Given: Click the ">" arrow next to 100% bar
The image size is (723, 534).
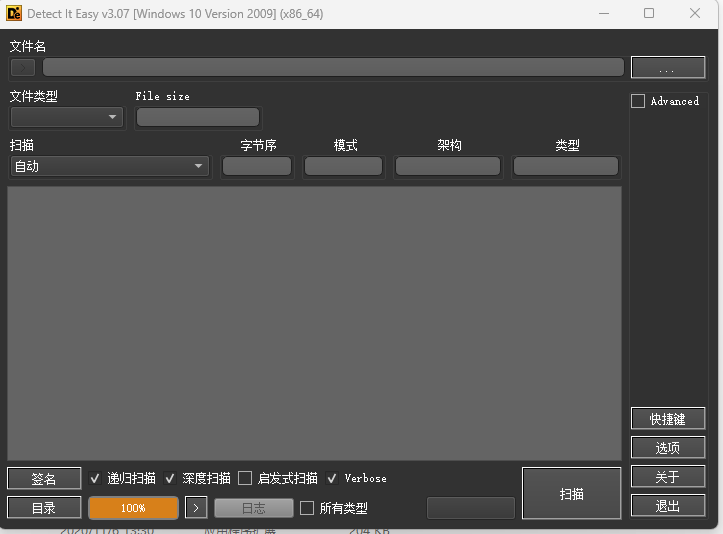Looking at the screenshot, I should [x=196, y=508].
